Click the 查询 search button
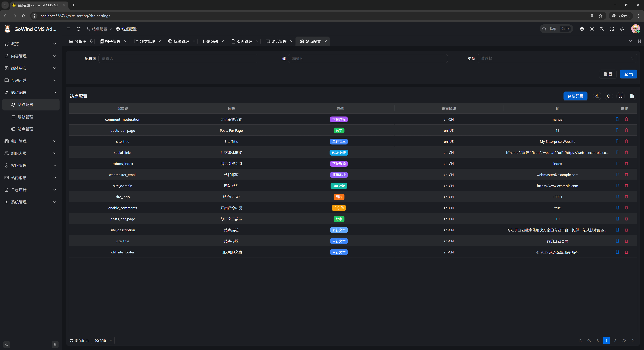Screen dimensions: 644x350 (628, 74)
